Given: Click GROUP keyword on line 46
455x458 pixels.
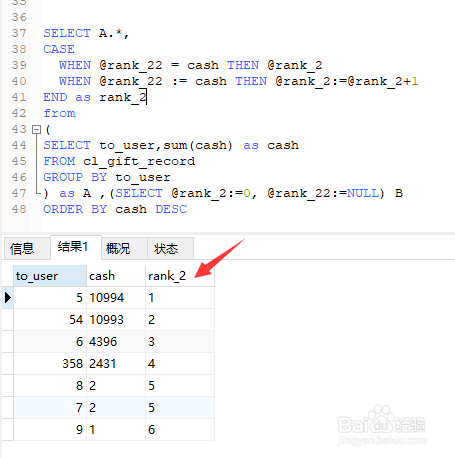Looking at the screenshot, I should (x=63, y=177).
